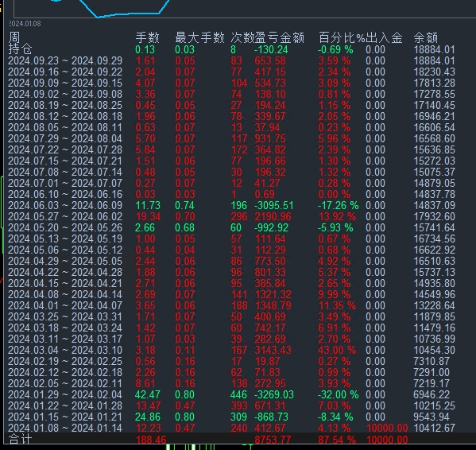Click the 出入金 column header

click(384, 38)
